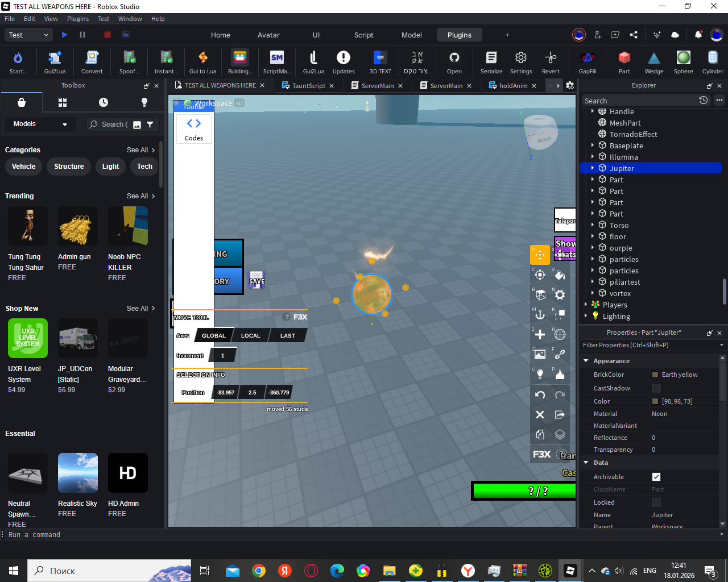Click the Pause playback button

tap(82, 35)
